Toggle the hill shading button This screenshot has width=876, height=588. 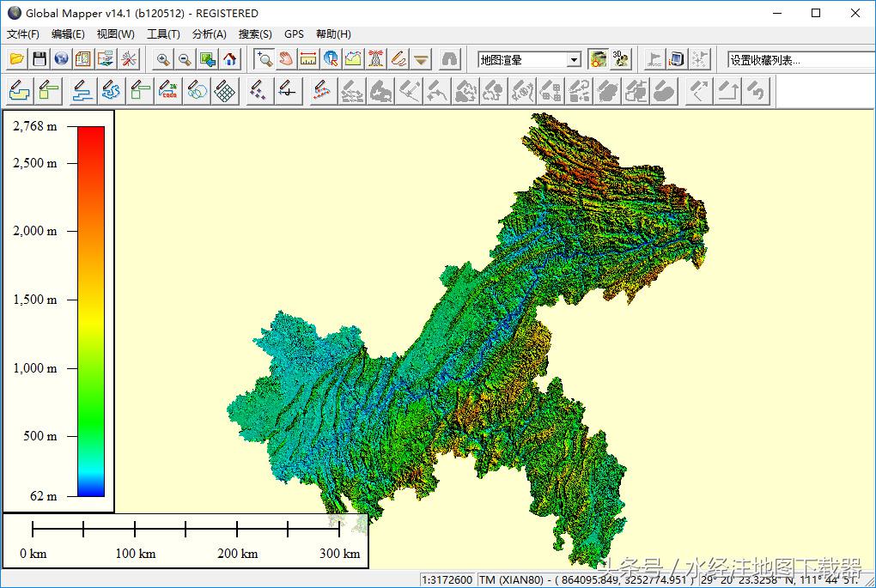599,59
